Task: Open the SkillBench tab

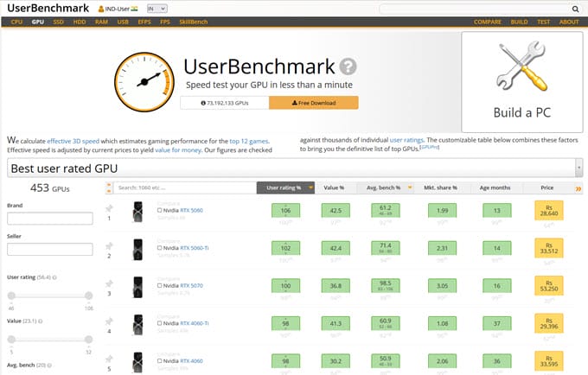Action: (194, 22)
